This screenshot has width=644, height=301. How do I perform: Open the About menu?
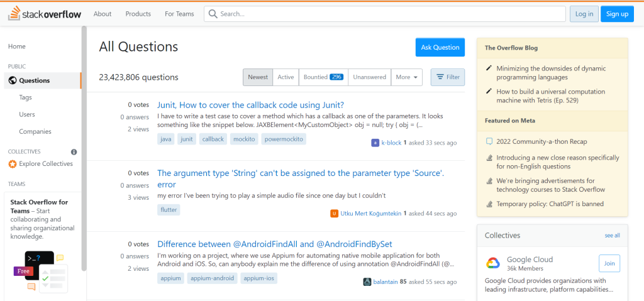pyautogui.click(x=103, y=14)
